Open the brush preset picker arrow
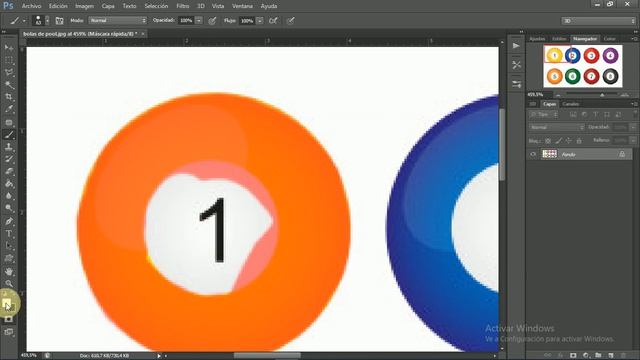 coord(47,20)
